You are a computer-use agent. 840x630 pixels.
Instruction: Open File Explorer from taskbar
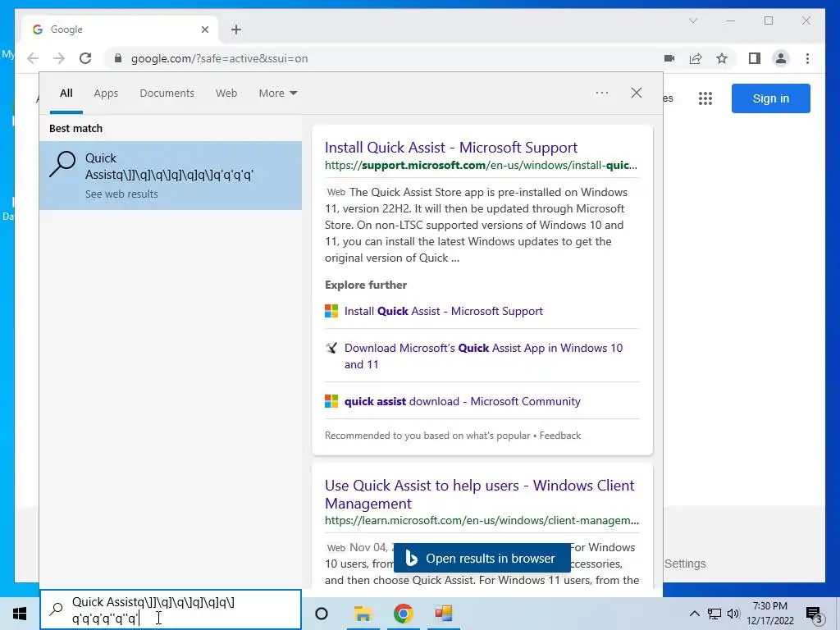tap(363, 614)
